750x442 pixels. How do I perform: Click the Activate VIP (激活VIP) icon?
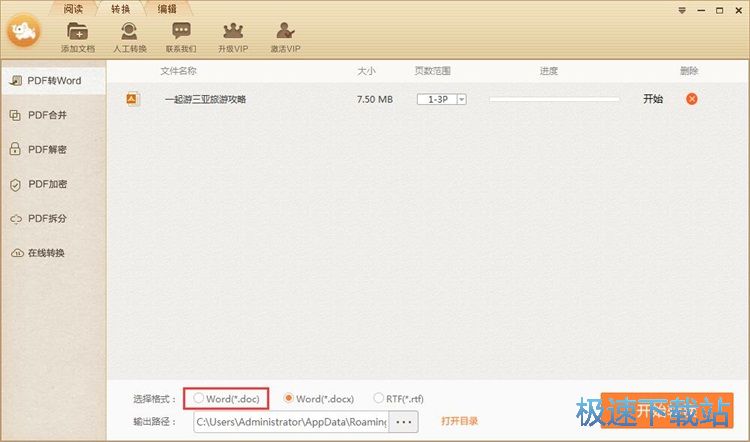pyautogui.click(x=285, y=32)
